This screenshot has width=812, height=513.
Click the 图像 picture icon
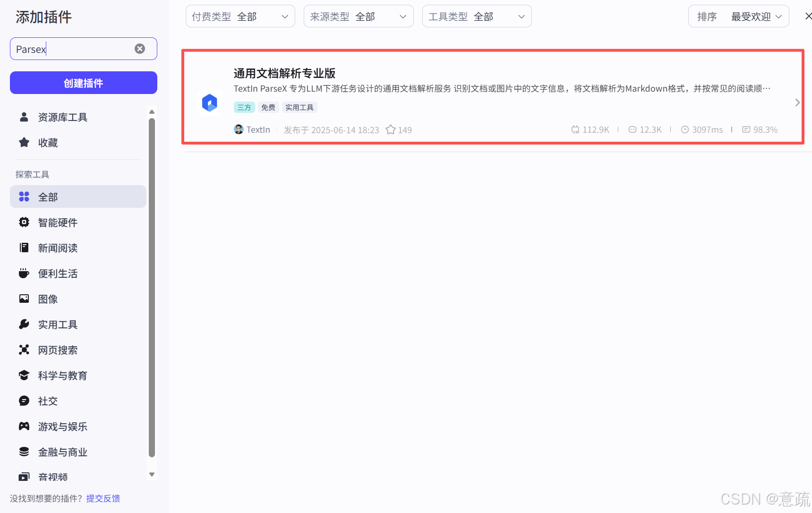tap(24, 299)
